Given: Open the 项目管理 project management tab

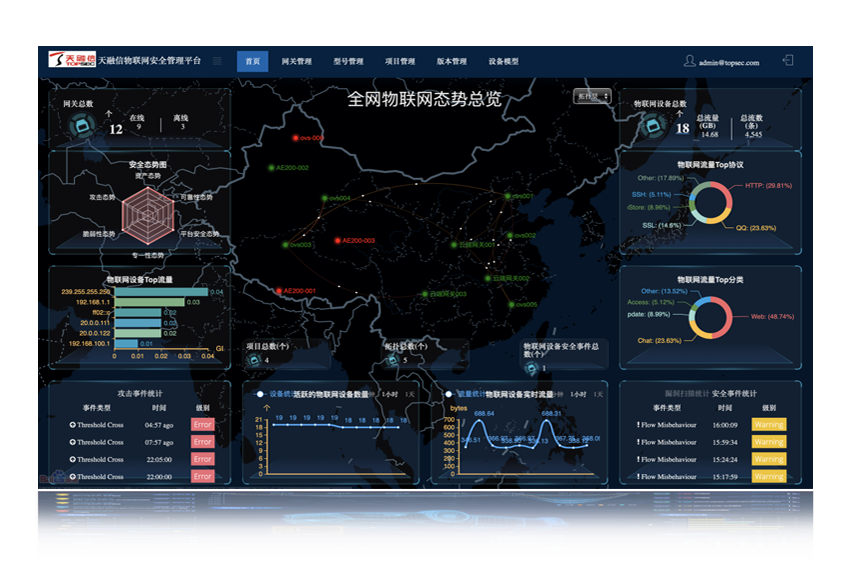Looking at the screenshot, I should point(400,61).
